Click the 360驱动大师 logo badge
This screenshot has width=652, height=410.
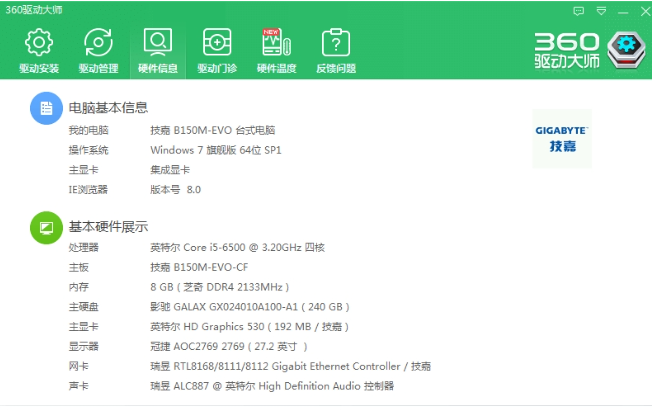point(626,50)
